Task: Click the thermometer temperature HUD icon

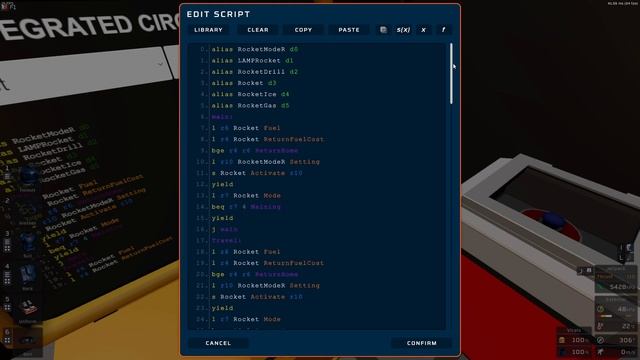Action: coord(600,326)
